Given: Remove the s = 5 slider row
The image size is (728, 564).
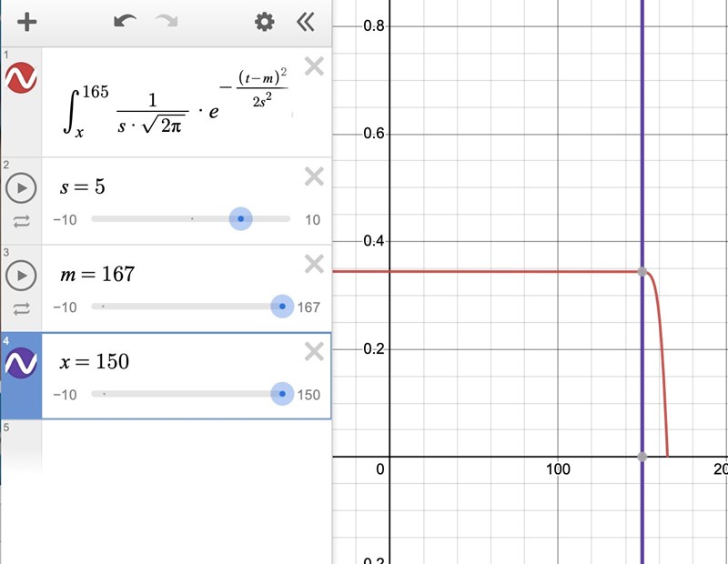Looking at the screenshot, I should pyautogui.click(x=313, y=176).
